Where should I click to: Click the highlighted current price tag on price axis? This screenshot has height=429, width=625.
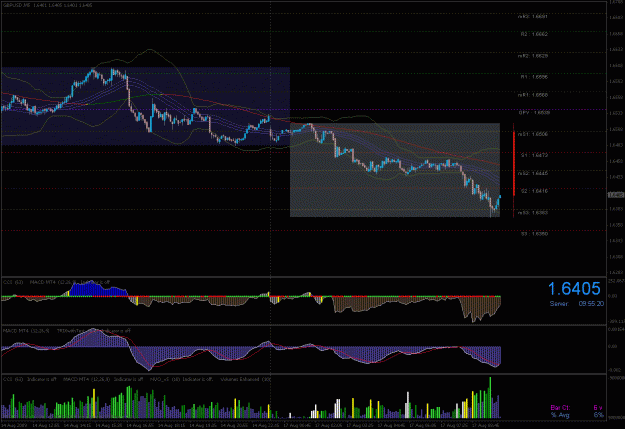(616, 195)
